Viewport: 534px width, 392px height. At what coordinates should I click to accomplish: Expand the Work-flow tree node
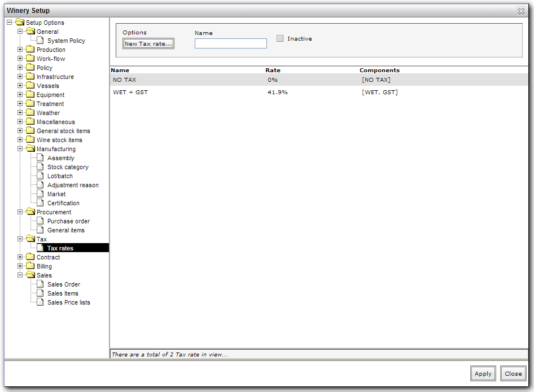20,59
